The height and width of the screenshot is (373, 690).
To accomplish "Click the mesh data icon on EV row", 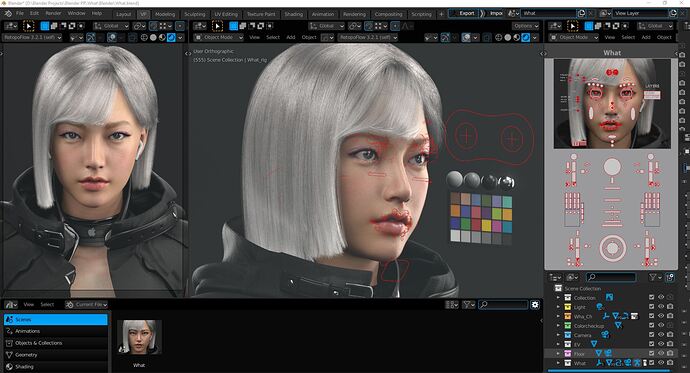I will (x=594, y=344).
